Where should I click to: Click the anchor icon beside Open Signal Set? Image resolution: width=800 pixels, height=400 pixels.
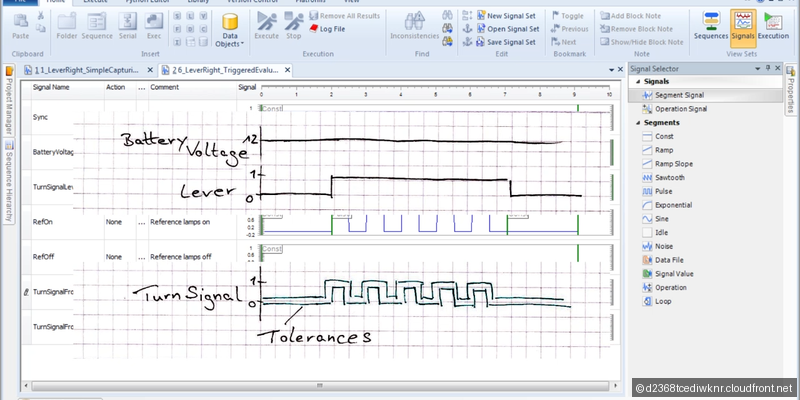click(467, 29)
